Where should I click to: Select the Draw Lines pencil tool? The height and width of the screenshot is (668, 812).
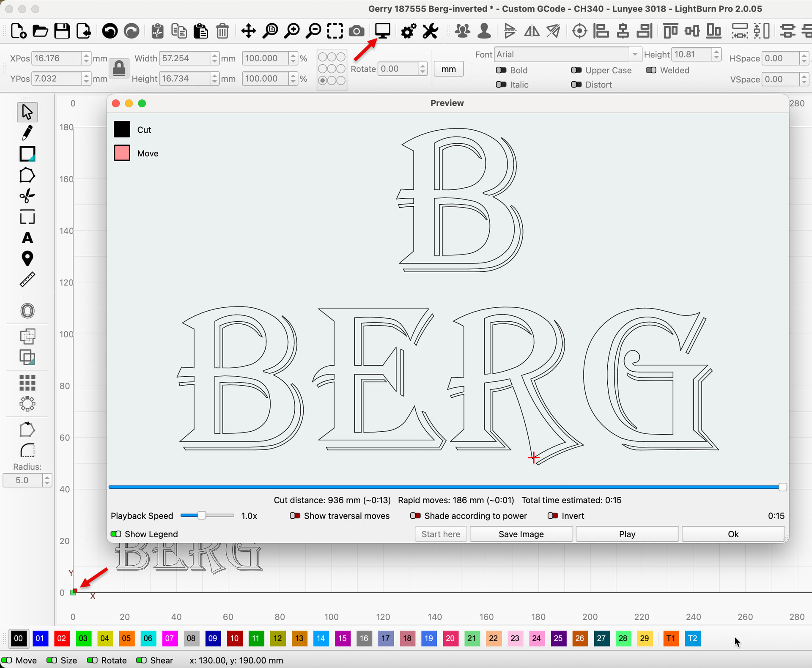coord(27,133)
